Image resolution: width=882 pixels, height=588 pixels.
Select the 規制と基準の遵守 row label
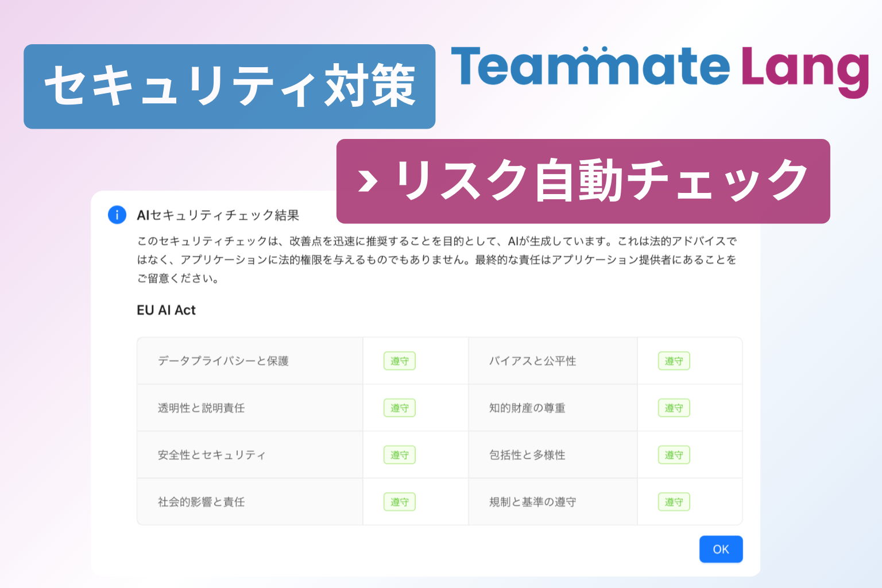532,502
